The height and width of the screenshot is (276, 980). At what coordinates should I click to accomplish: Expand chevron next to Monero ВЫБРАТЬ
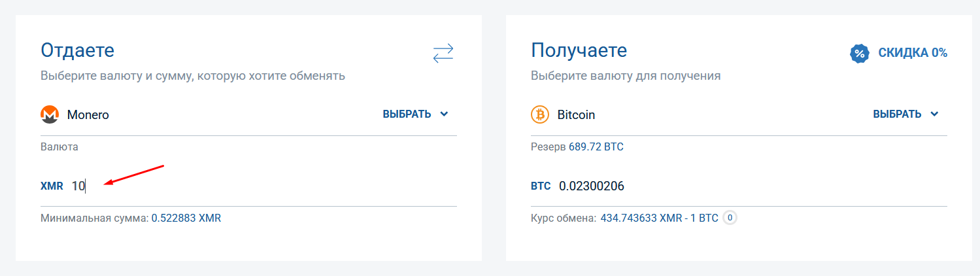tap(445, 114)
